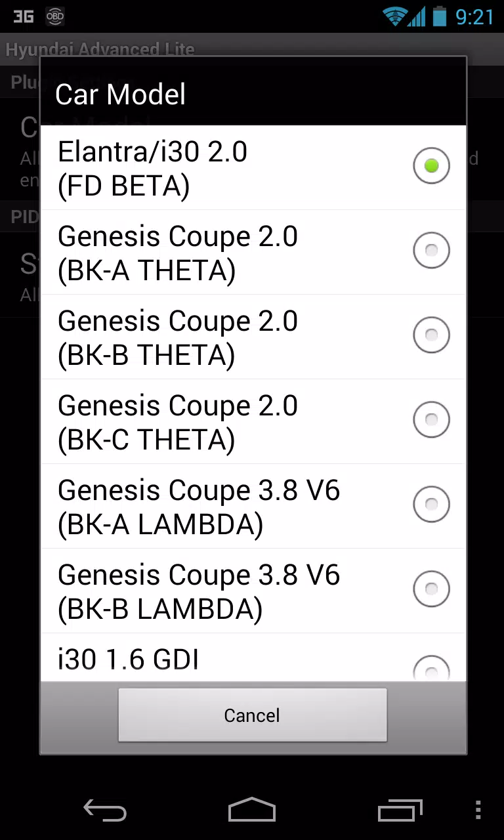504x840 pixels.
Task: Tap the battery status icon
Action: pyautogui.click(x=439, y=16)
